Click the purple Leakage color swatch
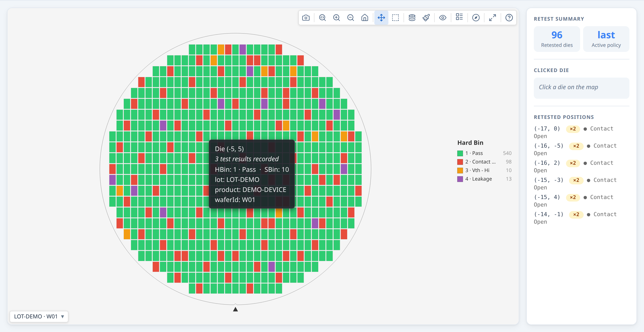 (x=460, y=179)
